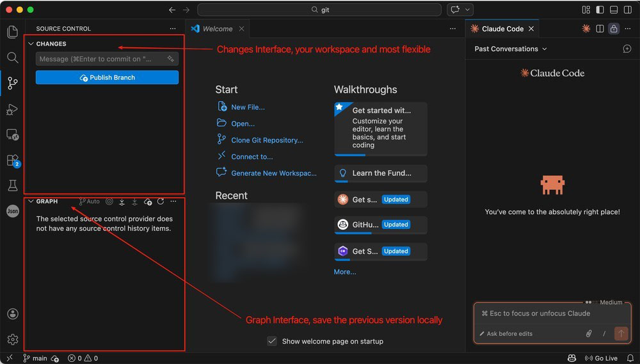Switch to the Welcome tab
Image resolution: width=640 pixels, height=364 pixels.
(x=218, y=29)
